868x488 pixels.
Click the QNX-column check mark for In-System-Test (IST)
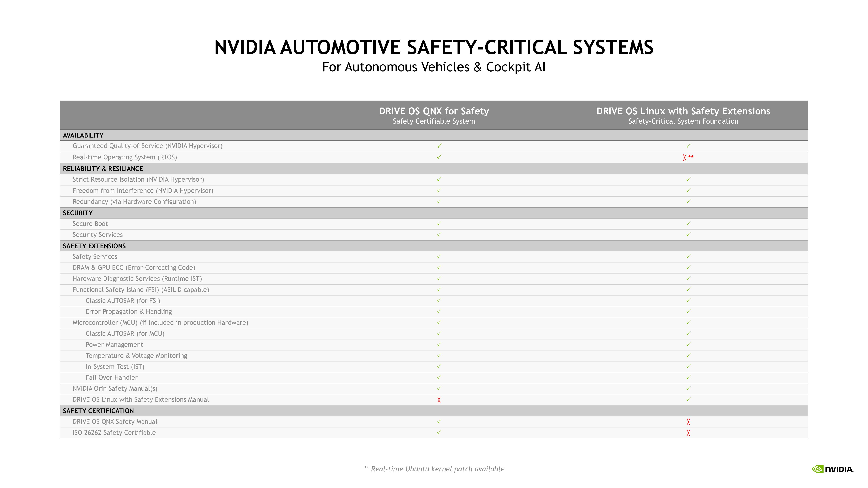click(x=439, y=366)
